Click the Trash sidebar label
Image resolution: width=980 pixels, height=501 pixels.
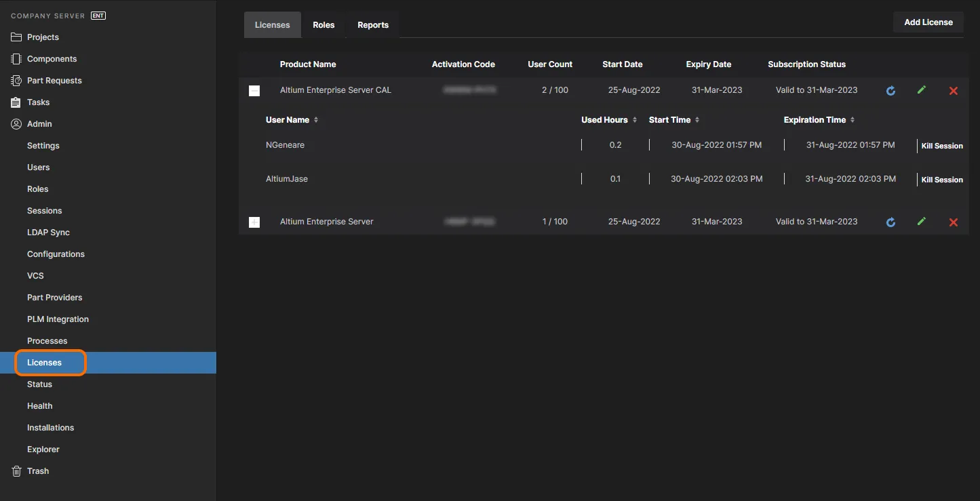pyautogui.click(x=38, y=471)
